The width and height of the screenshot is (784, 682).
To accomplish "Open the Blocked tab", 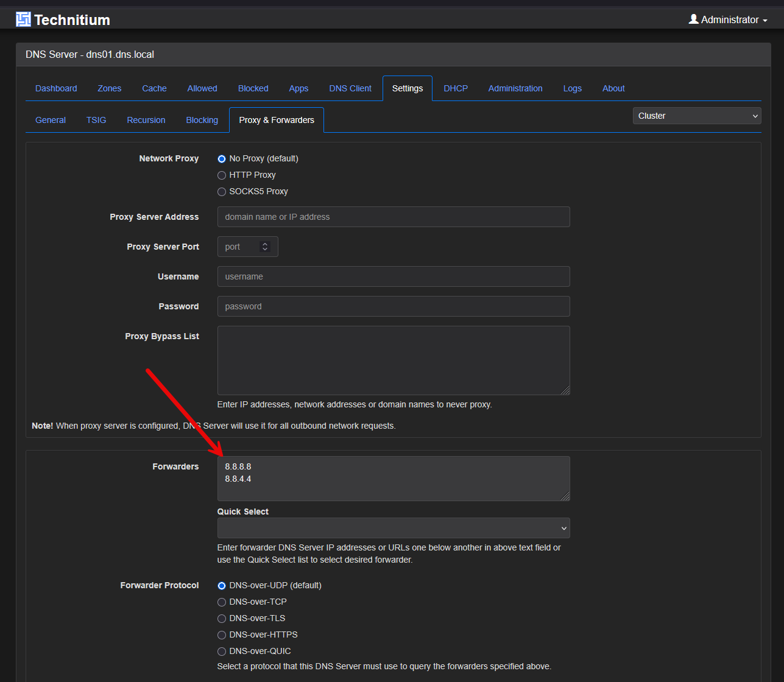I will click(x=253, y=88).
